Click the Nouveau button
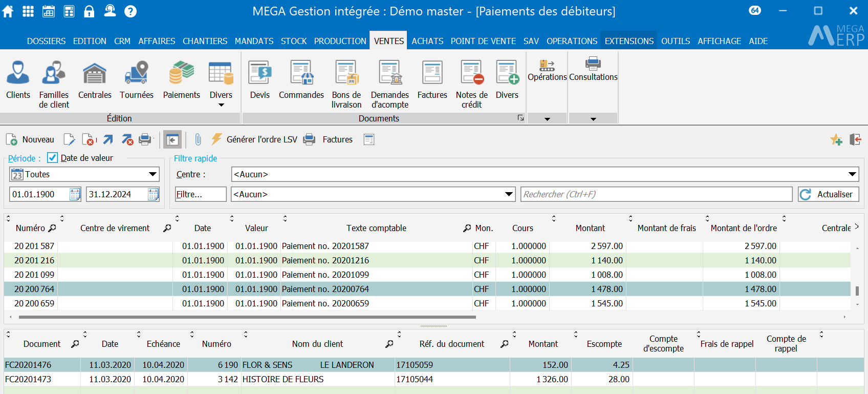868x394 pixels. pyautogui.click(x=30, y=139)
